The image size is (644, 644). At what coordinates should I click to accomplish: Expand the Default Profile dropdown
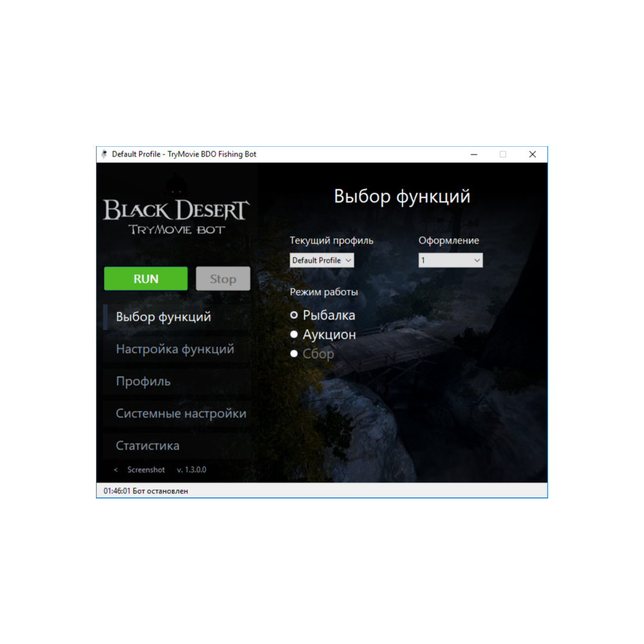pyautogui.click(x=321, y=260)
